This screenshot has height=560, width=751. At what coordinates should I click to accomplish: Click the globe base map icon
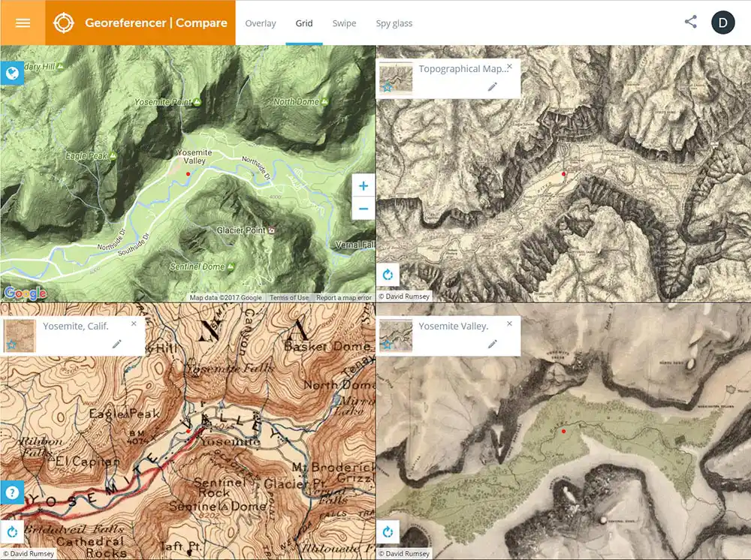click(12, 74)
